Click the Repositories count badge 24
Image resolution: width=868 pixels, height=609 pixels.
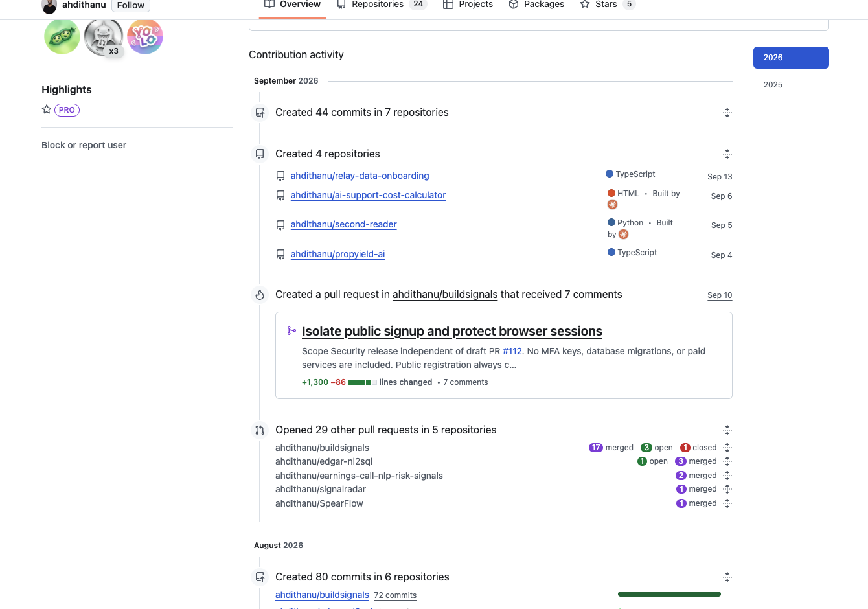(x=418, y=5)
